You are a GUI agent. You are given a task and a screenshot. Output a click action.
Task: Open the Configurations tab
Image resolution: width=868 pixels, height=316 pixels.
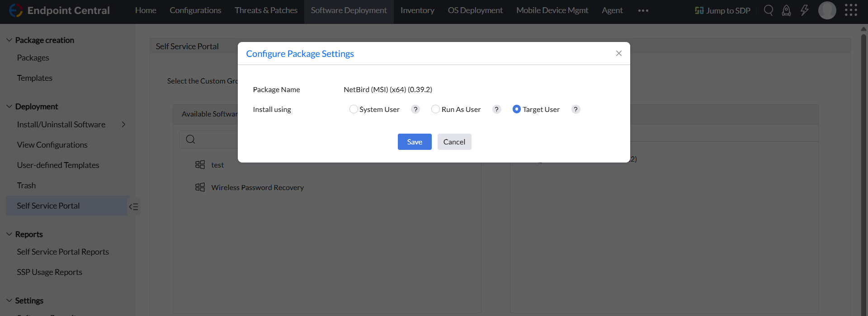coord(195,10)
